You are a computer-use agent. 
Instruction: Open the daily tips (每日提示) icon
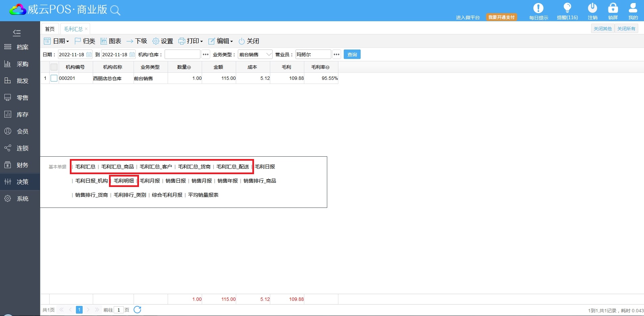tap(538, 8)
